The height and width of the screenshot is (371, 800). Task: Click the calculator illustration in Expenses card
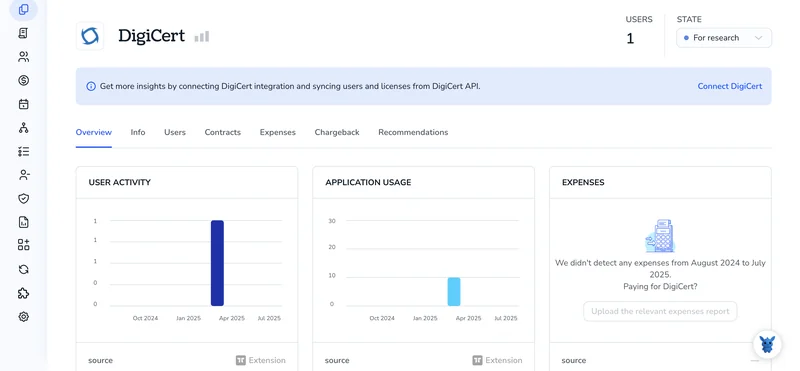[660, 236]
